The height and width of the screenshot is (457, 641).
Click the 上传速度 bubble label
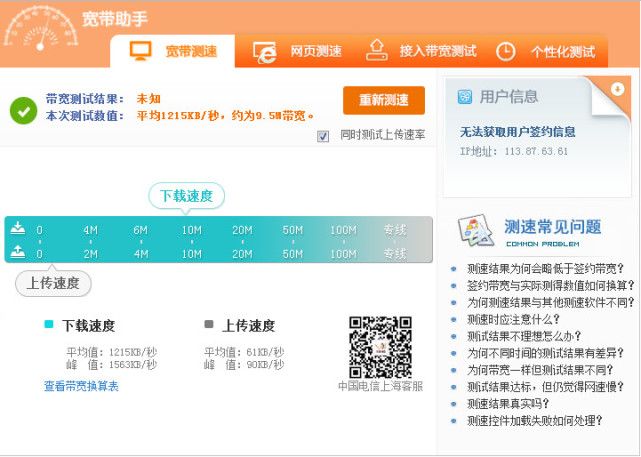click(53, 284)
